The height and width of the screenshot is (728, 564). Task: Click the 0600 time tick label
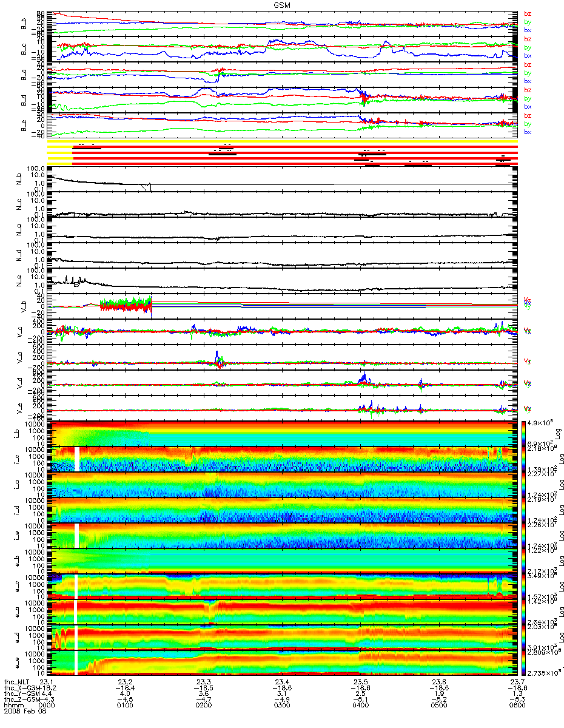tap(517, 705)
